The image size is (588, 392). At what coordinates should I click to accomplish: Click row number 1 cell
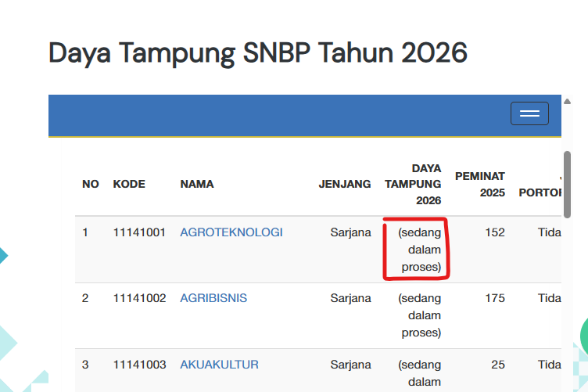(85, 232)
